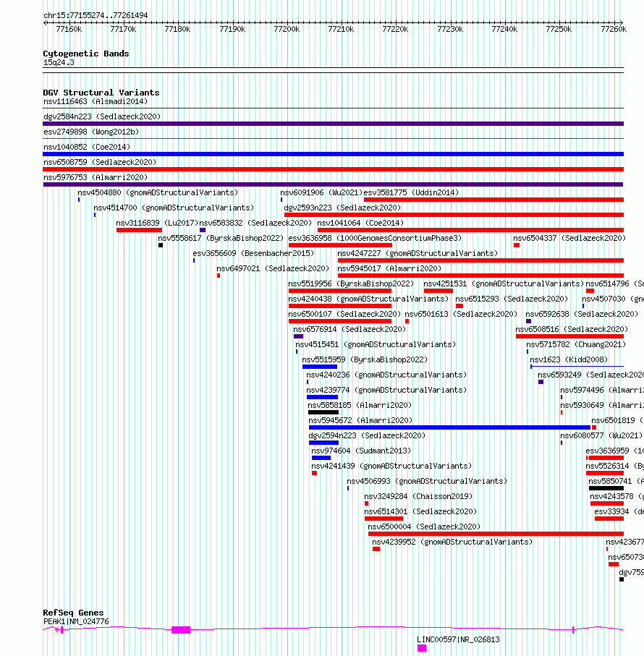Click nsv5558617 (ByrskaBishop2022) black marker

[x=161, y=245]
